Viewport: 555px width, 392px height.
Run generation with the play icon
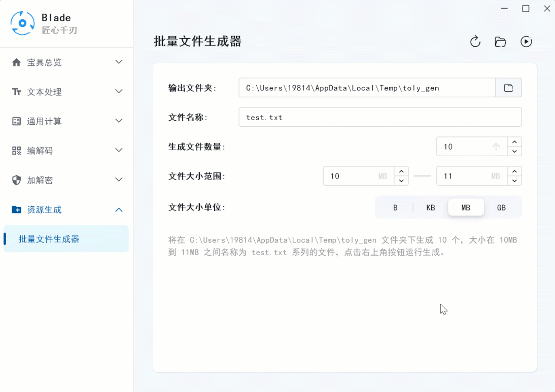click(526, 42)
